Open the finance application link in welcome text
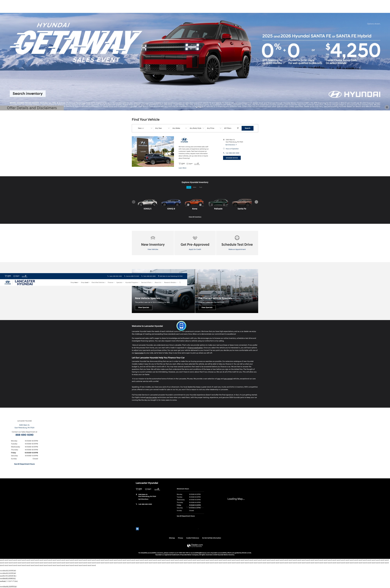This screenshot has width=390, height=588. click(195, 348)
